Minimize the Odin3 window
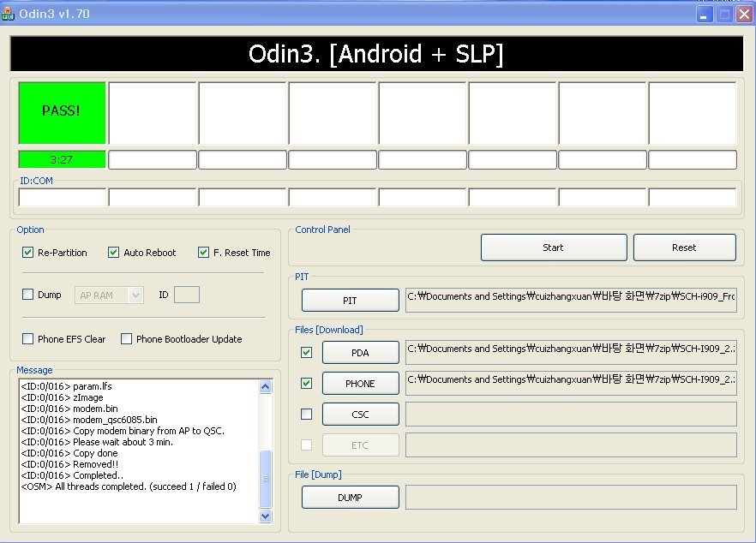The width and height of the screenshot is (756, 543). coord(705,15)
